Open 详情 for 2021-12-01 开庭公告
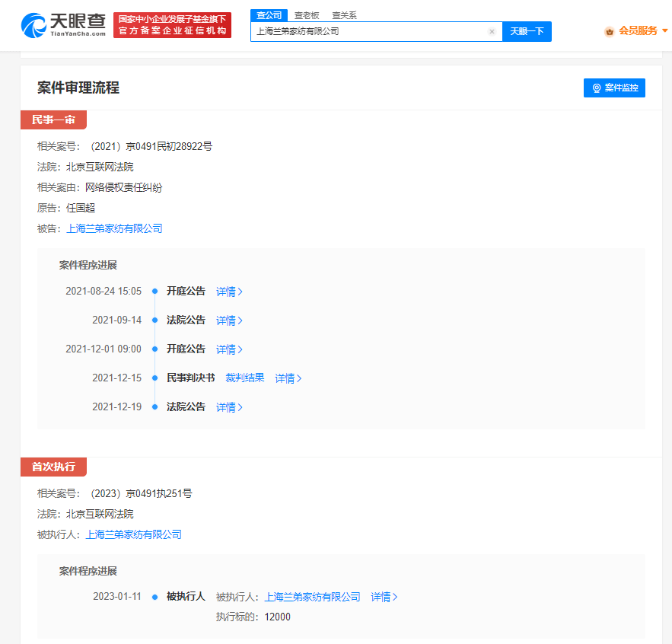The image size is (672, 644). point(229,349)
